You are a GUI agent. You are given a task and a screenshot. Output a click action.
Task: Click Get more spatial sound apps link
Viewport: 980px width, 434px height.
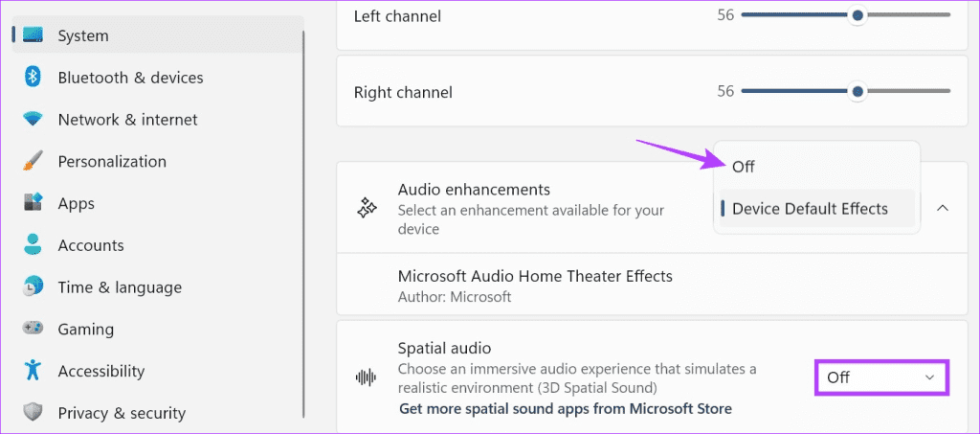tap(565, 409)
